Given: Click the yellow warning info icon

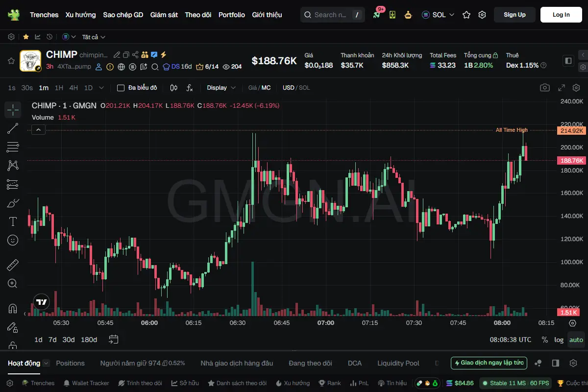Looking at the screenshot, I should 110,67.
